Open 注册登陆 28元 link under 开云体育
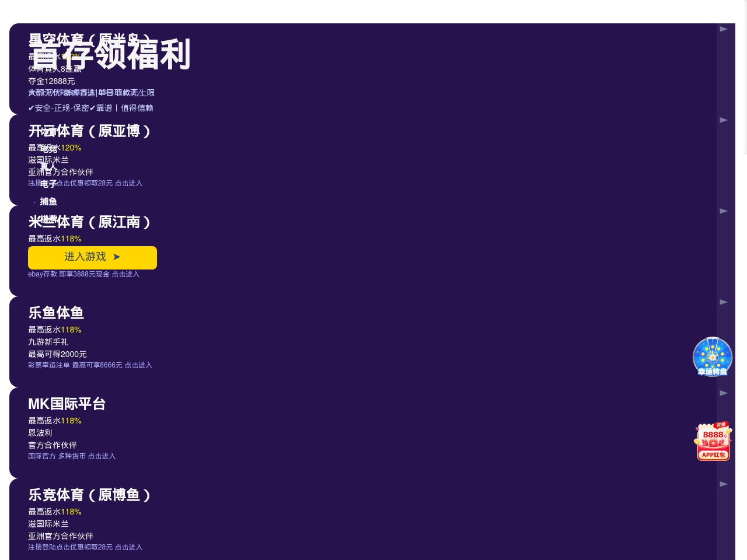The width and height of the screenshot is (747, 560). [x=85, y=183]
